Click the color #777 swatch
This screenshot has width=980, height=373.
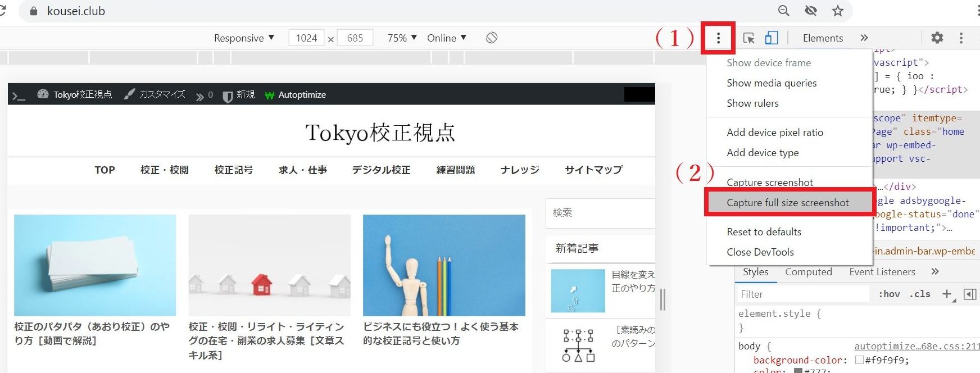[798, 371]
